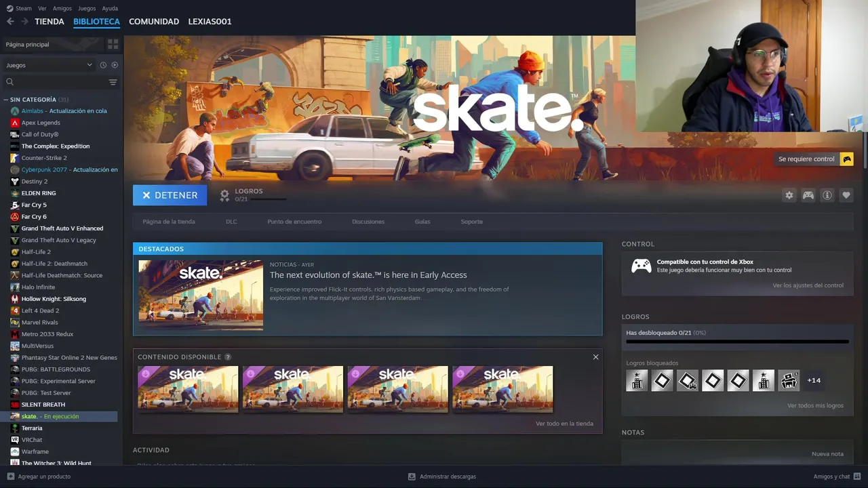Viewport: 868px width, 488px height.
Task: Click Ver todo en la tienda link
Action: click(x=564, y=424)
